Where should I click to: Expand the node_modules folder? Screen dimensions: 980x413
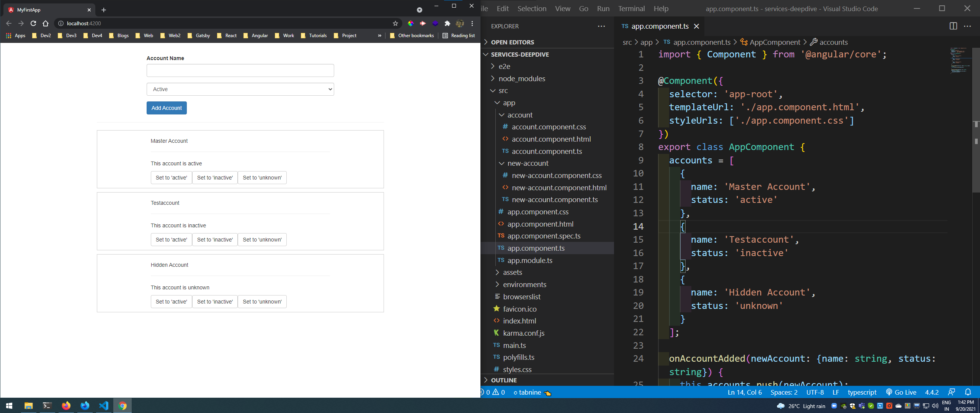(x=522, y=78)
